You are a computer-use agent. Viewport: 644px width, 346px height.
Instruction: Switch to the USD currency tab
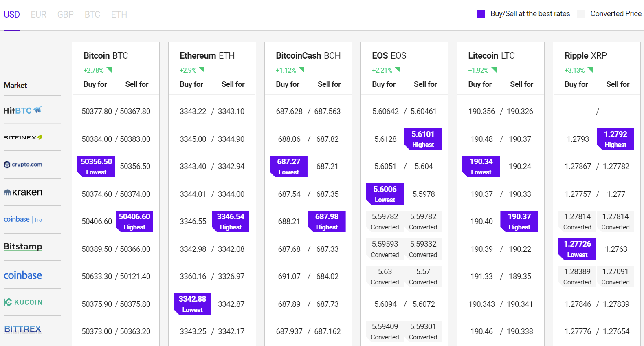(12, 15)
